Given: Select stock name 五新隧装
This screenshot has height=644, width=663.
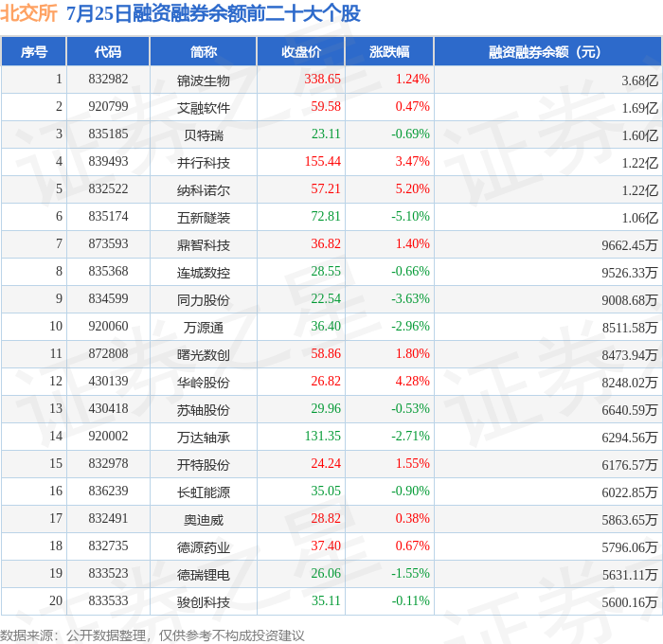Looking at the screenshot, I should [x=204, y=218].
